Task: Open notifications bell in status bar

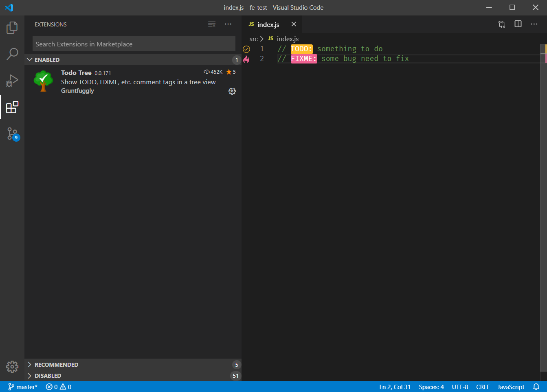Action: [x=536, y=387]
